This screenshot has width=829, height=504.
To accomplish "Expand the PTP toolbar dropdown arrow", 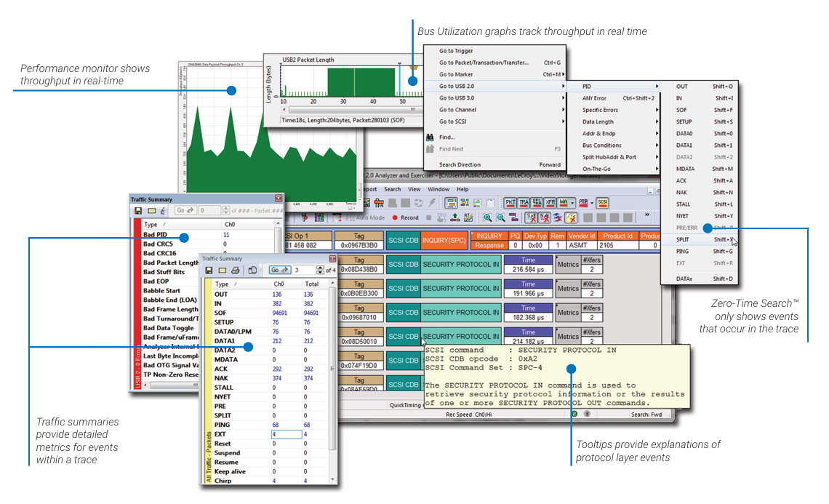I will [x=591, y=203].
